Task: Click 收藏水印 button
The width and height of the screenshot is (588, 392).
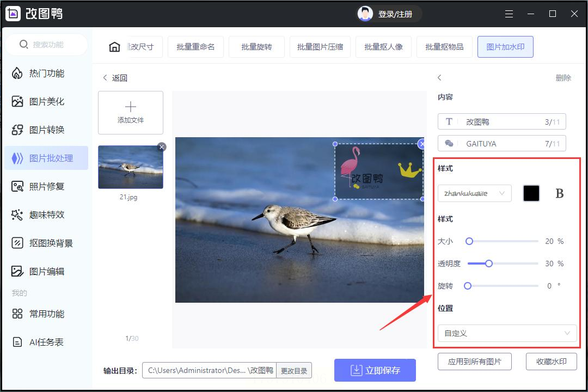Action: click(551, 362)
